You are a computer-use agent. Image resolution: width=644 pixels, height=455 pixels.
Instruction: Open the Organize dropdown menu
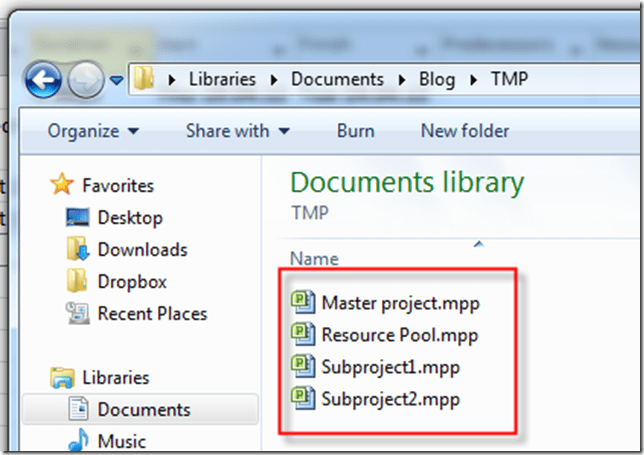pyautogui.click(x=94, y=131)
